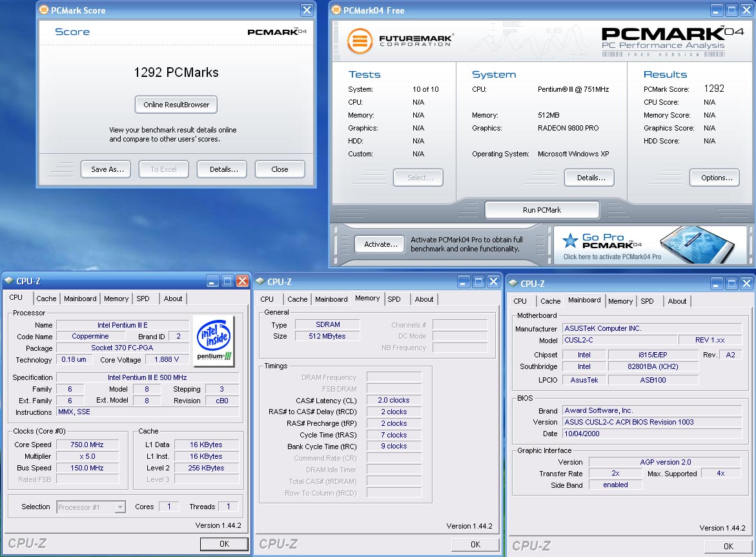Click the Manufacturer ASUSTeK Computer INC. field

click(652, 328)
